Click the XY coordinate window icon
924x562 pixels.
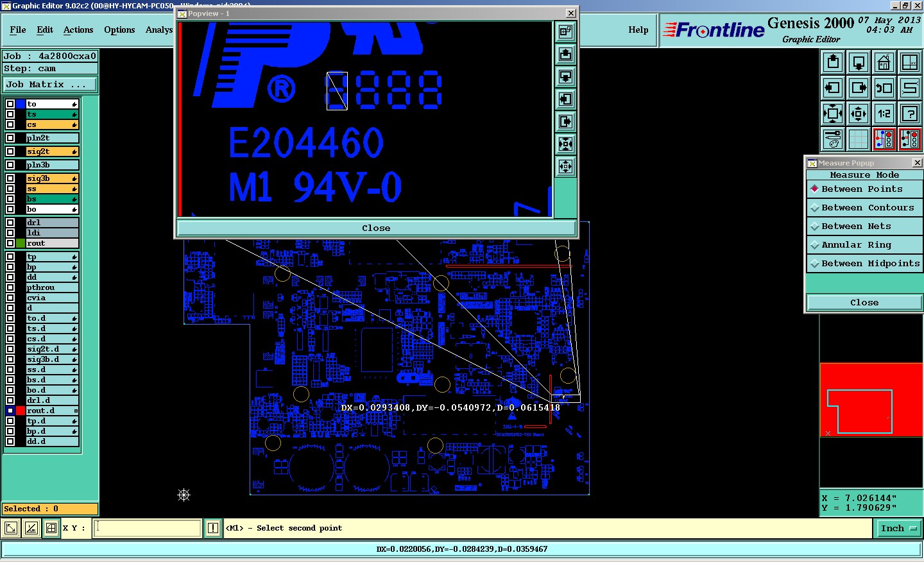pos(910,62)
